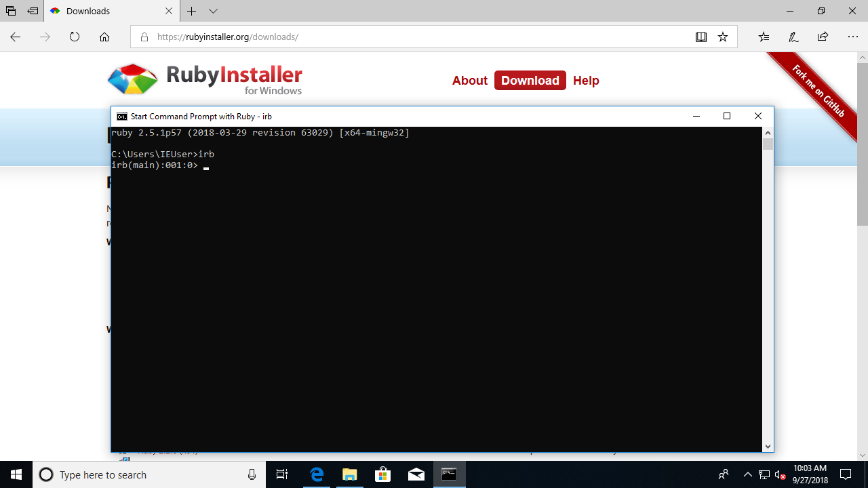868x488 pixels.
Task: Open Mail app from the taskbar
Action: point(416,474)
